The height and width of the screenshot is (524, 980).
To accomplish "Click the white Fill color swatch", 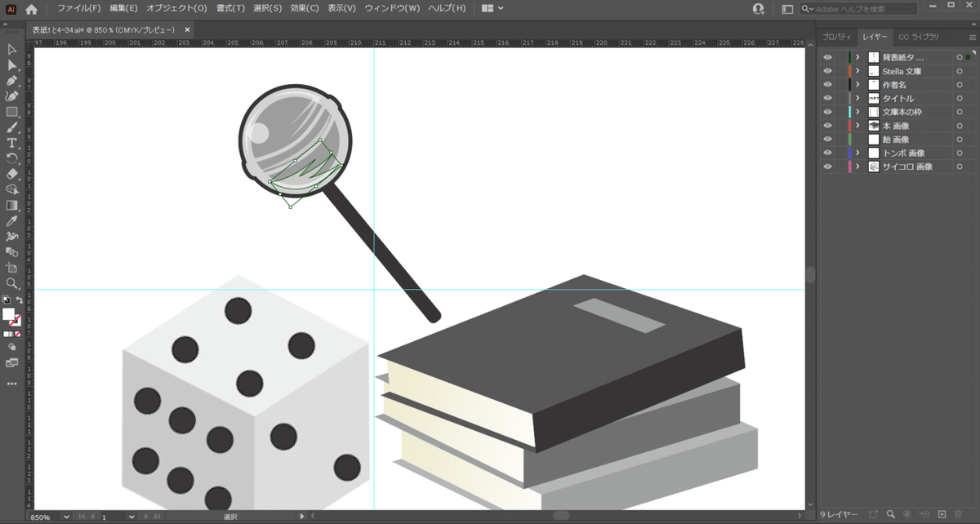I will pos(8,314).
